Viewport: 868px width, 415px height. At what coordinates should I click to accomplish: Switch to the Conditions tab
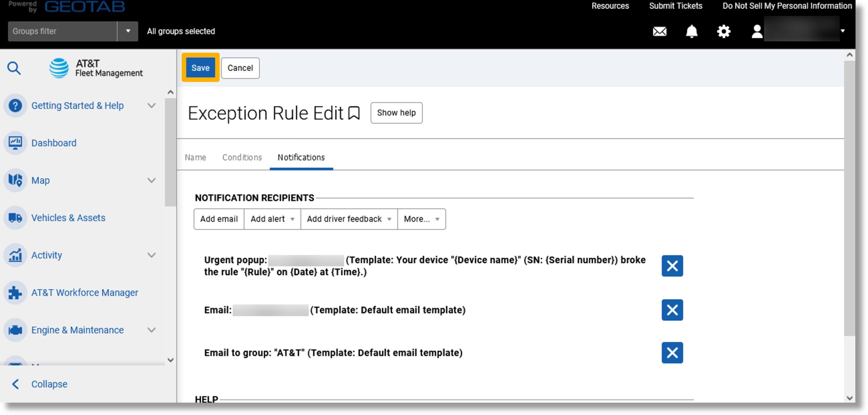[242, 157]
